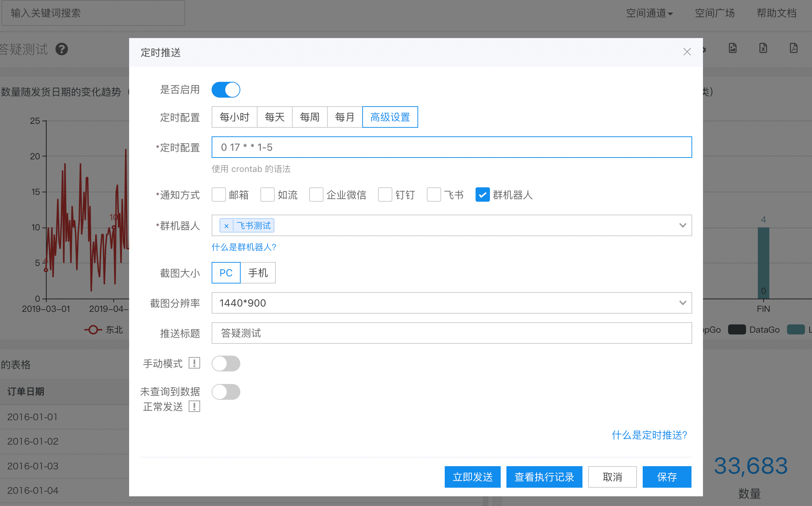Viewport: 812px width, 506px height.
Task: Open 空间广场 in the top navigation
Action: click(x=715, y=13)
